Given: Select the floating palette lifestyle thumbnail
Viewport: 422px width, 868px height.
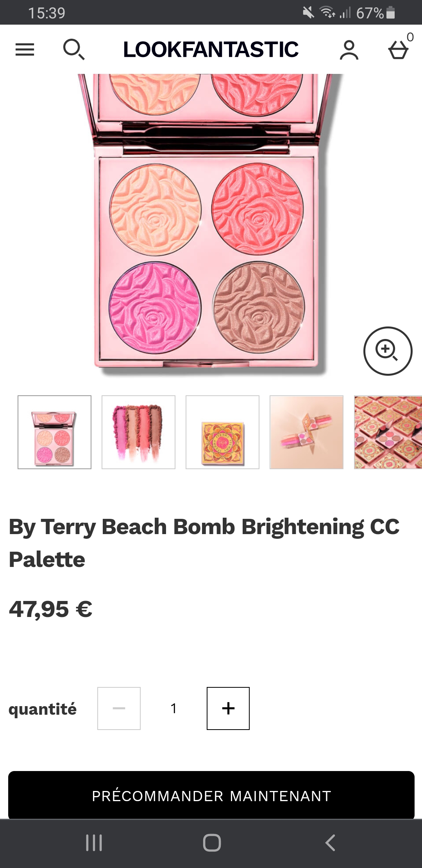Looking at the screenshot, I should pyautogui.click(x=306, y=432).
